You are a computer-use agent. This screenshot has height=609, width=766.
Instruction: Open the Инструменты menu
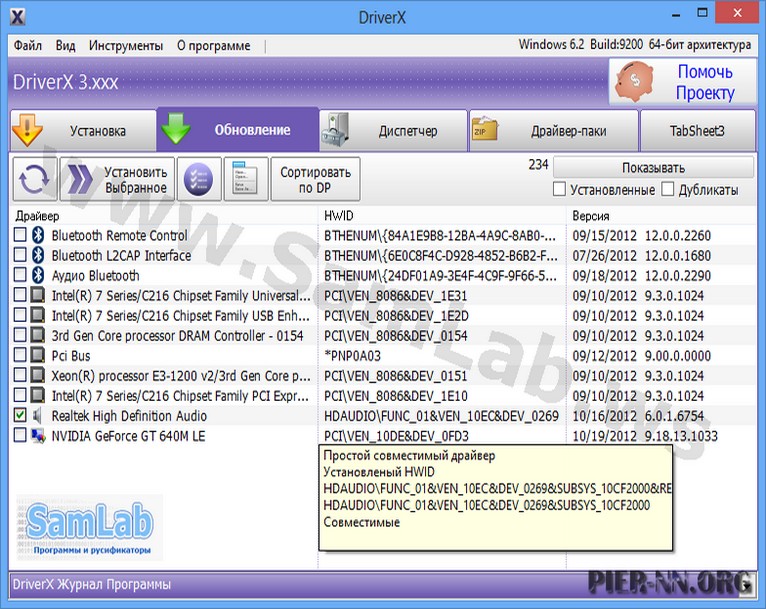(126, 46)
